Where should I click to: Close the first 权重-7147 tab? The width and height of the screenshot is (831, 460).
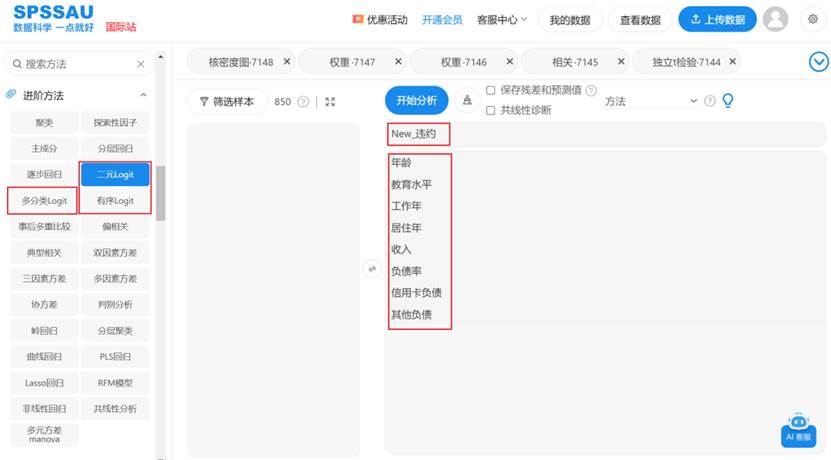point(398,61)
